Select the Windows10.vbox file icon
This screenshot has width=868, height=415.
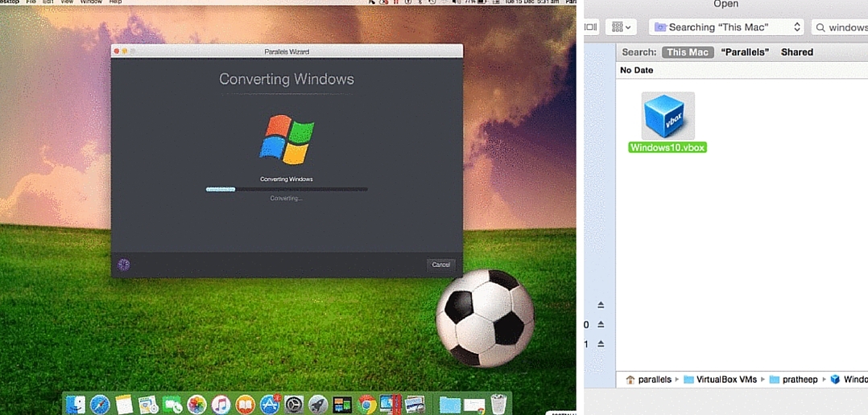(x=668, y=116)
